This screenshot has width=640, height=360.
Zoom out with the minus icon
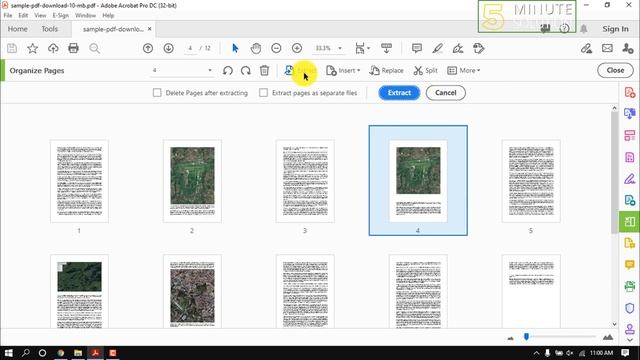(x=276, y=48)
